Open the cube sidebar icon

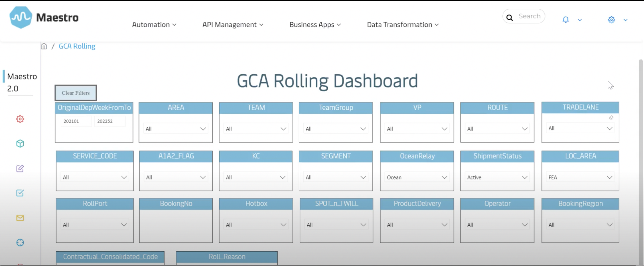(x=20, y=143)
